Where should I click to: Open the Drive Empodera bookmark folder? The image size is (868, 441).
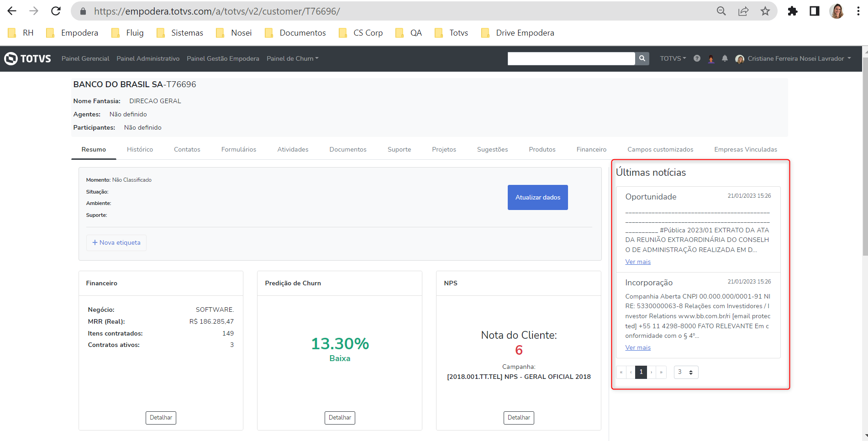pyautogui.click(x=518, y=33)
